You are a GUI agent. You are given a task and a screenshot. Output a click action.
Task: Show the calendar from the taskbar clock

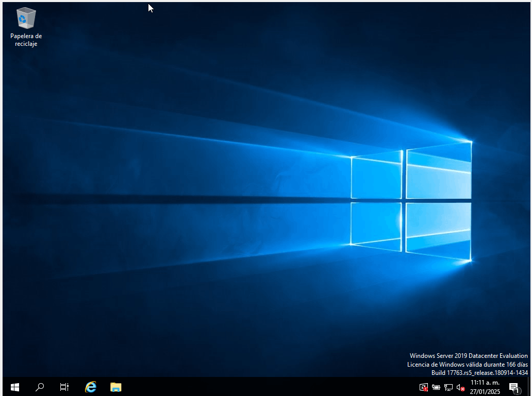tap(485, 387)
